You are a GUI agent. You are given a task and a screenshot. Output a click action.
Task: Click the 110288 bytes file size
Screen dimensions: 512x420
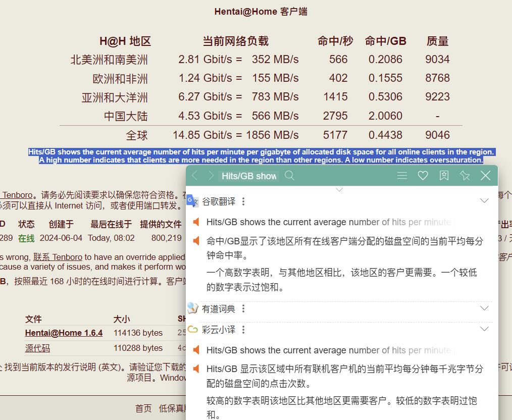138,348
